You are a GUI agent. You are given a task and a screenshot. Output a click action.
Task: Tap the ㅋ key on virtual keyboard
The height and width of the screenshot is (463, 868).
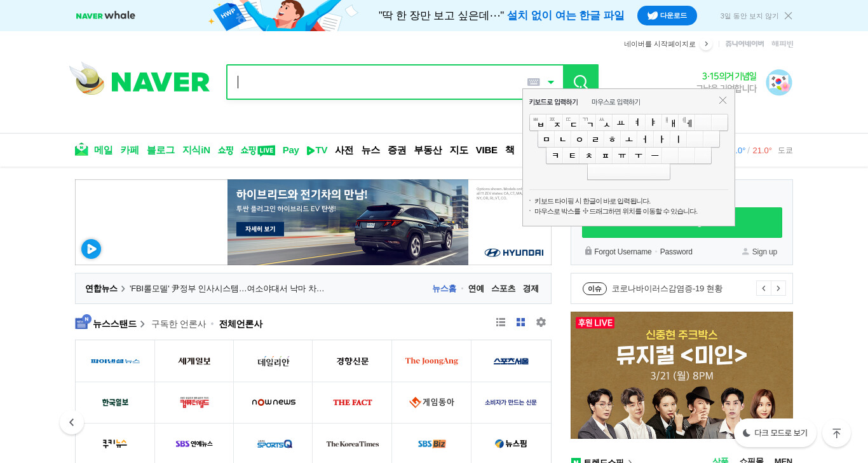[x=555, y=156]
